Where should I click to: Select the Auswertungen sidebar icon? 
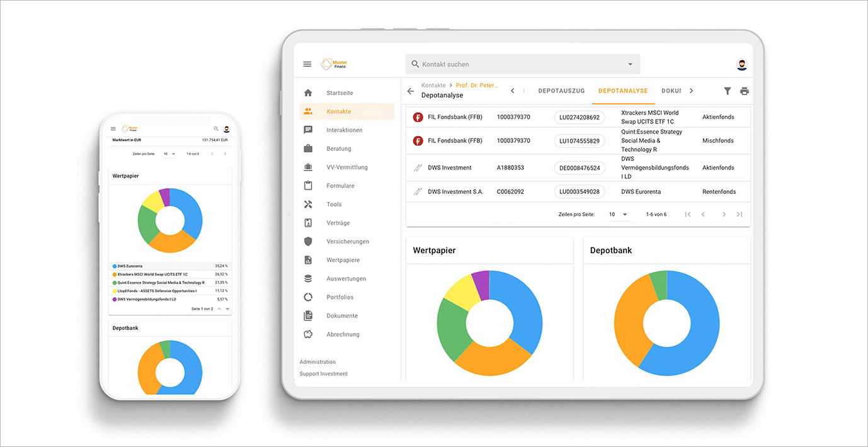307,278
